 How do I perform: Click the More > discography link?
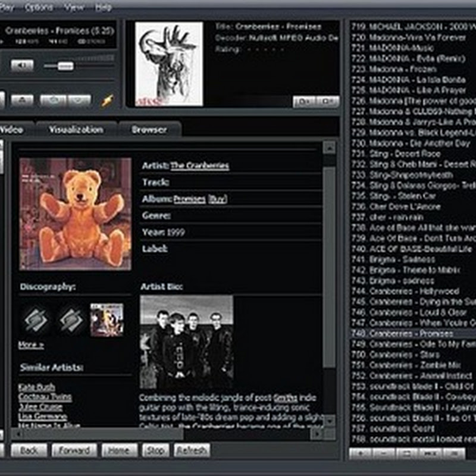pos(31,345)
